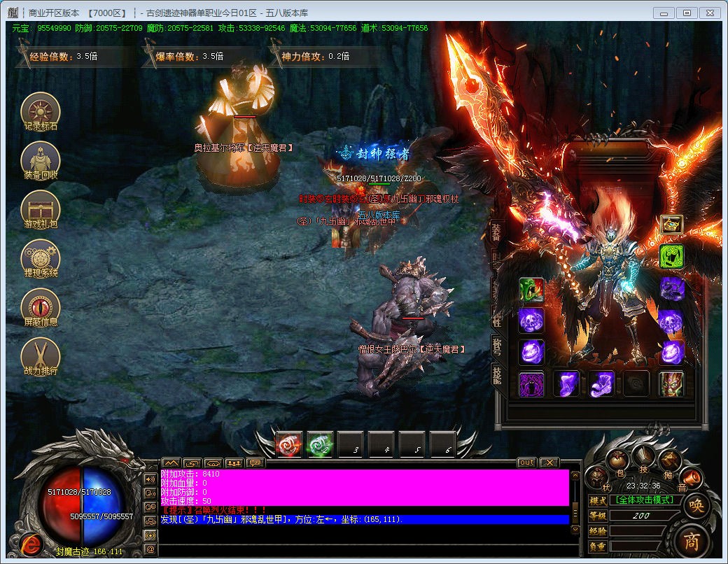Toggle the guild group icon beside chat
This screenshot has height=564, width=728.
150,521
